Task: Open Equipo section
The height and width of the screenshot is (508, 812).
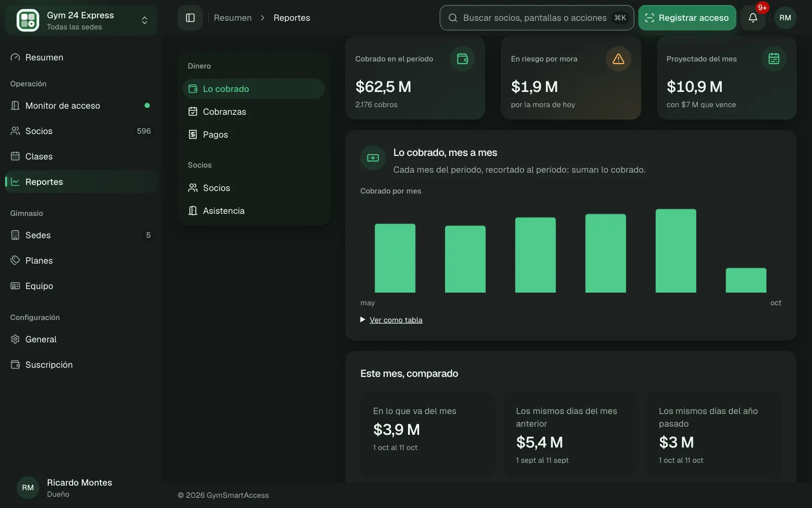Action: (81, 286)
